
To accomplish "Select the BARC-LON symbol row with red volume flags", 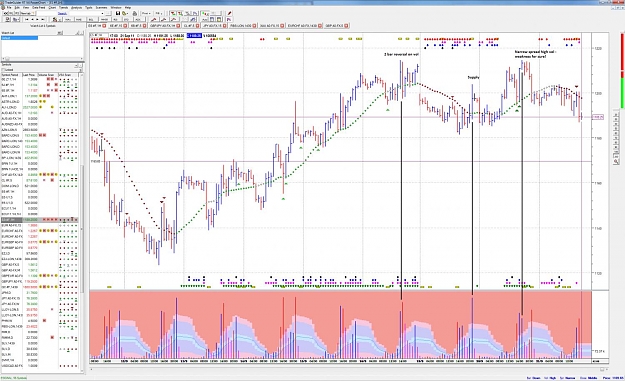I will coord(40,136).
